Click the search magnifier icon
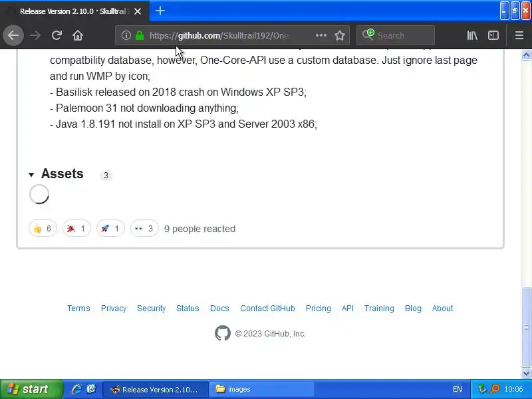This screenshot has width=532, height=399. coord(368,35)
